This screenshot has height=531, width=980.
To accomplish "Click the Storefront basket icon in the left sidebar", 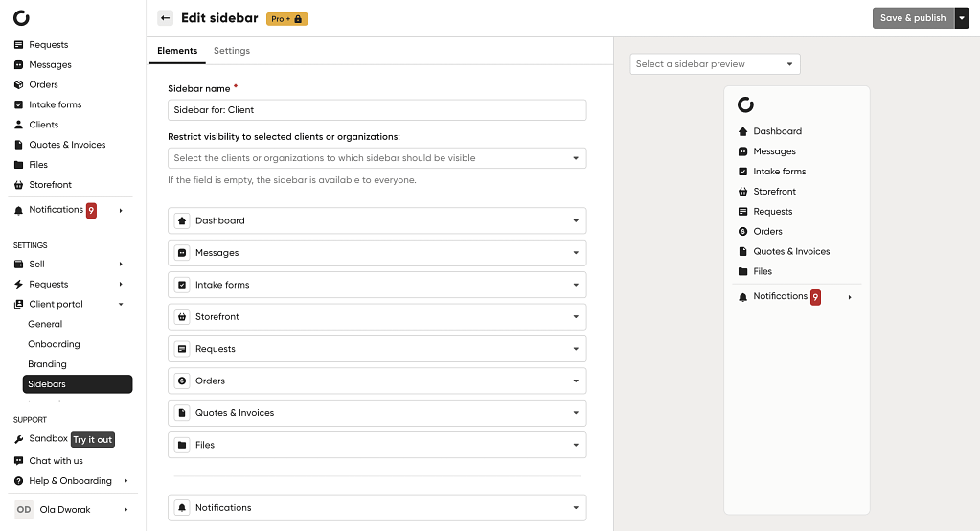I will pyautogui.click(x=19, y=185).
